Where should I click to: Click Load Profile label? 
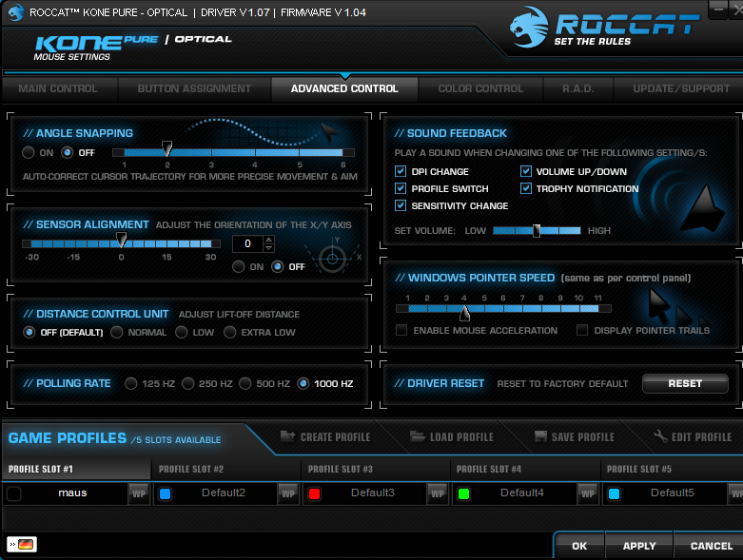(x=461, y=437)
